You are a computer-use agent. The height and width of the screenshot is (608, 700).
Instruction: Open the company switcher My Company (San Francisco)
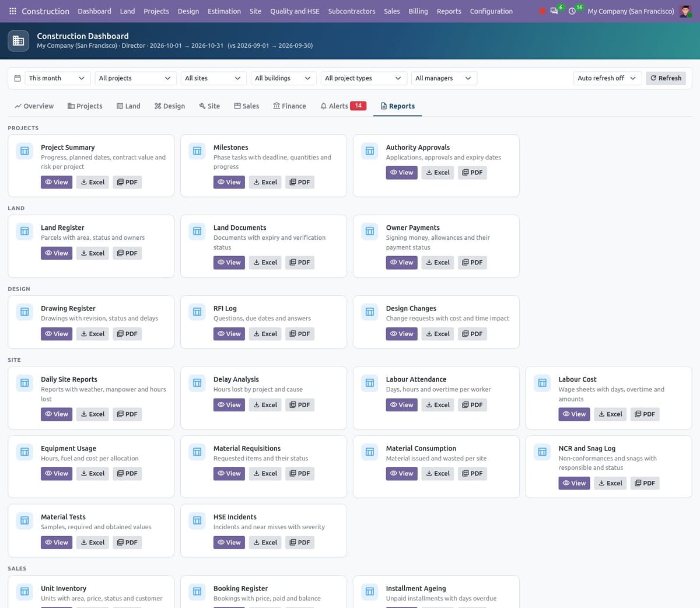point(631,11)
